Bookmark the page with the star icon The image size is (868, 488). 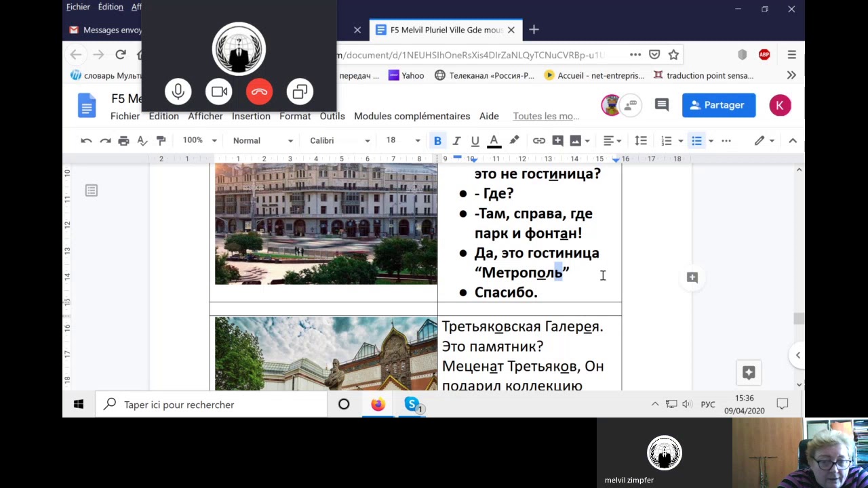673,55
